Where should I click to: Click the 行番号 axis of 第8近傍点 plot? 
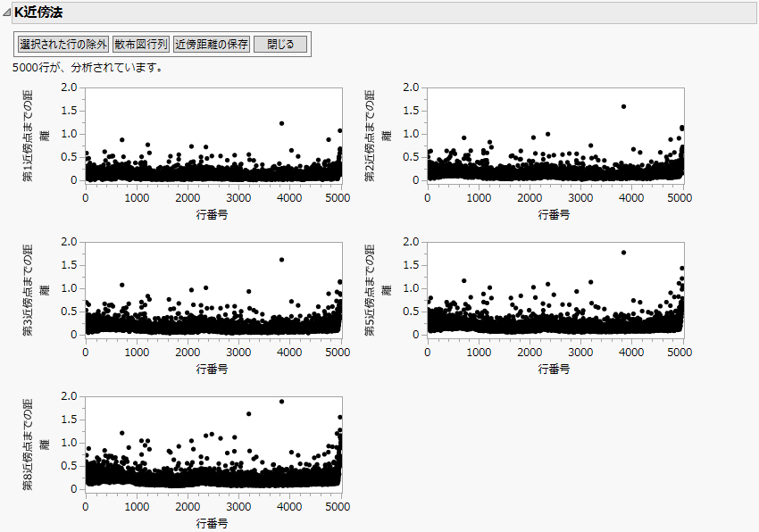[213, 522]
